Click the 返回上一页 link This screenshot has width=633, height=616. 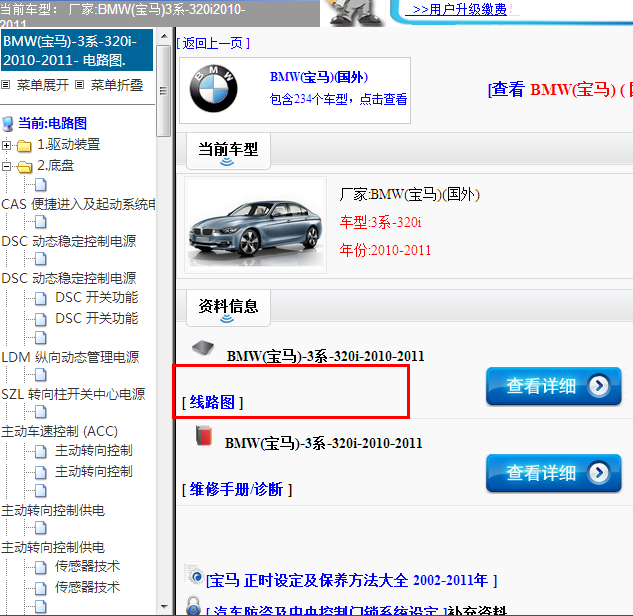pyautogui.click(x=213, y=43)
